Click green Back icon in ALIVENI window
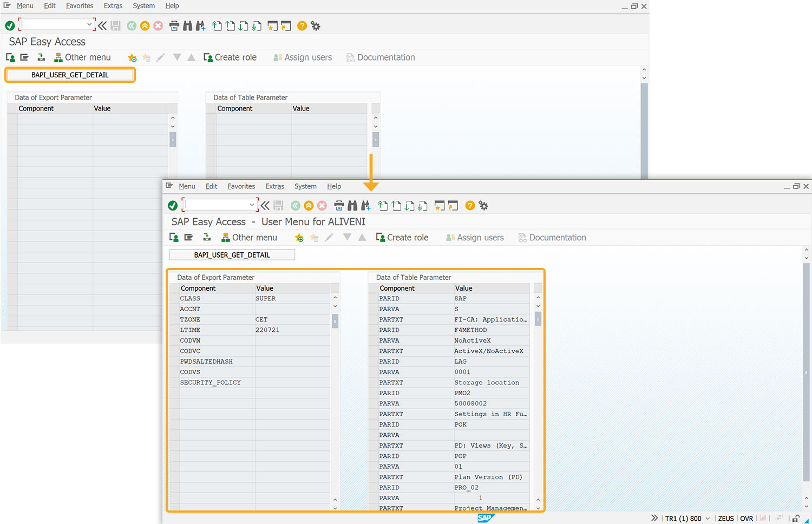The width and height of the screenshot is (812, 524). (x=295, y=206)
